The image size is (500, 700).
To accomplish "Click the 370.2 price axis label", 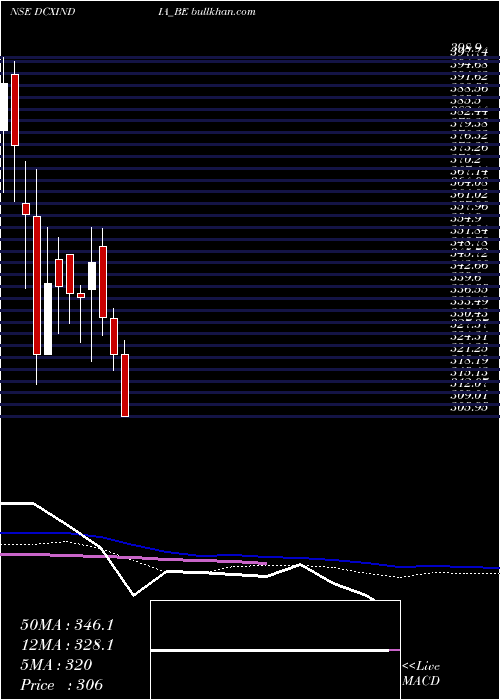I will click(465, 159).
